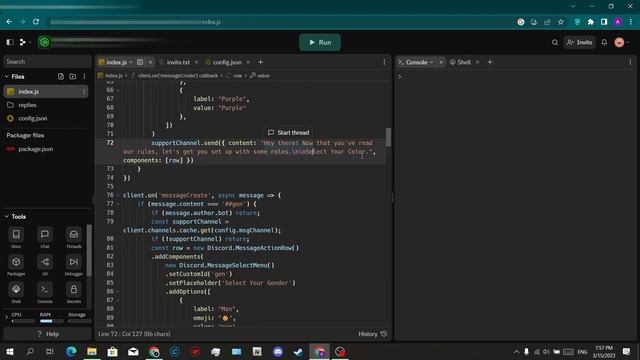Open the Console tool in Tools
The height and width of the screenshot is (360, 640).
[45, 292]
